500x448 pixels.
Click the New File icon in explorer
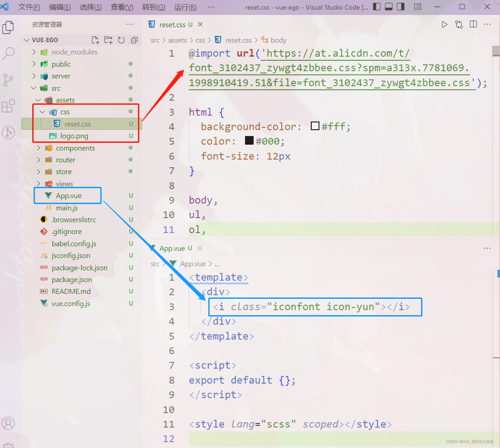[95, 40]
